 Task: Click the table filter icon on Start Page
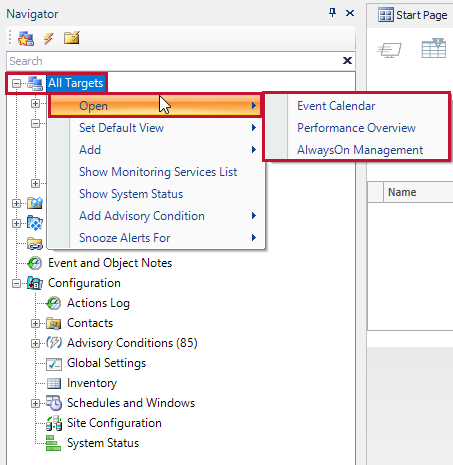tap(434, 48)
